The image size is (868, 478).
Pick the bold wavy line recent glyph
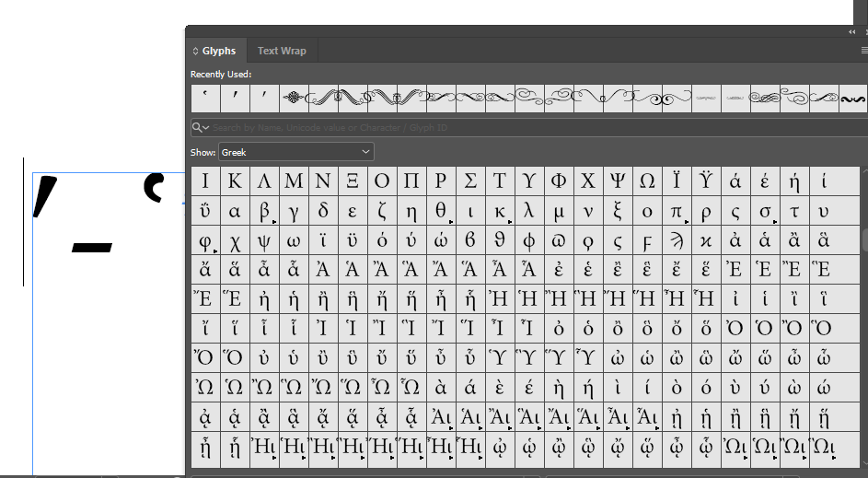[853, 98]
